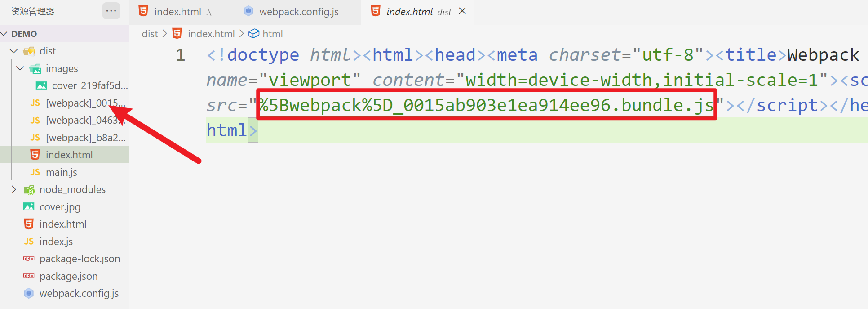
Task: Click the dist breadcrumb segment
Action: [150, 34]
